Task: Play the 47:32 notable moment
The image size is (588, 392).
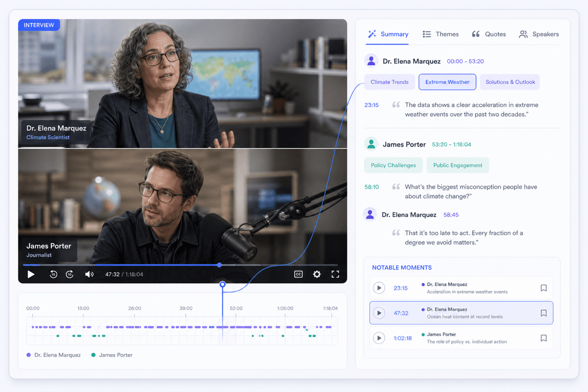Action: pos(379,313)
